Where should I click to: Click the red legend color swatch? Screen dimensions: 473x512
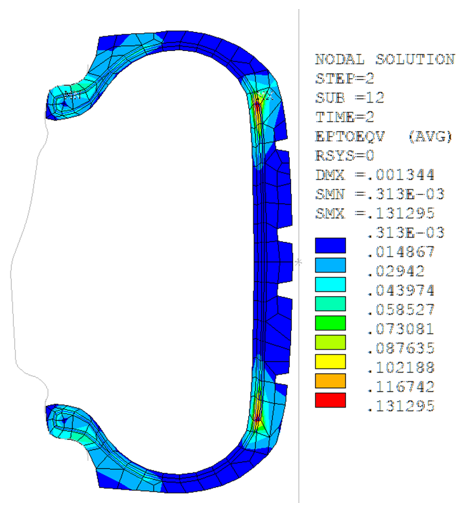pyautogui.click(x=330, y=400)
